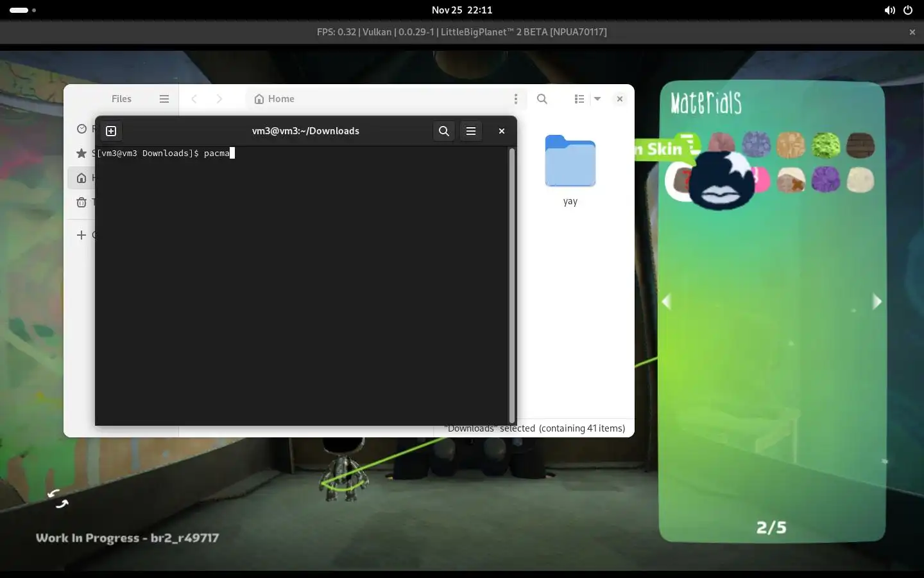
Task: Go to the next Materials page
Action: click(x=877, y=302)
